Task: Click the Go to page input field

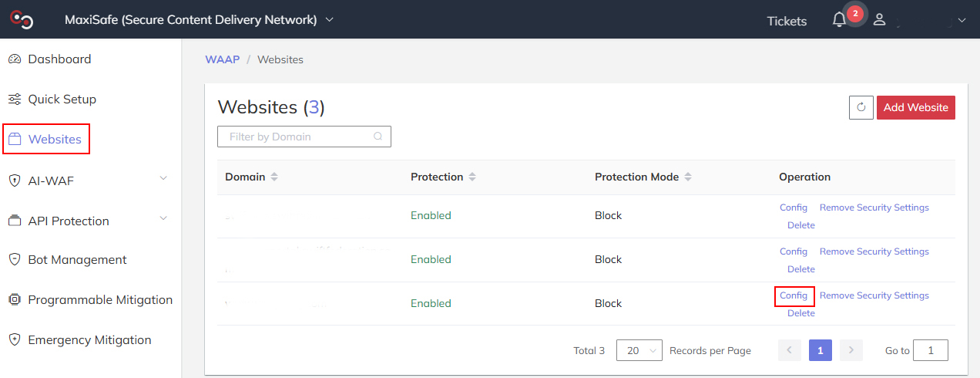Action: (930, 350)
